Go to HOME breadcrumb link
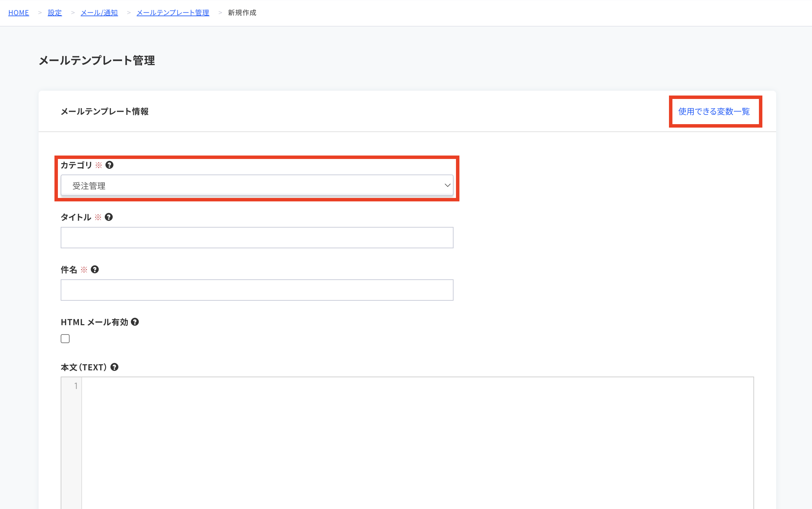This screenshot has height=509, width=812. pos(19,13)
